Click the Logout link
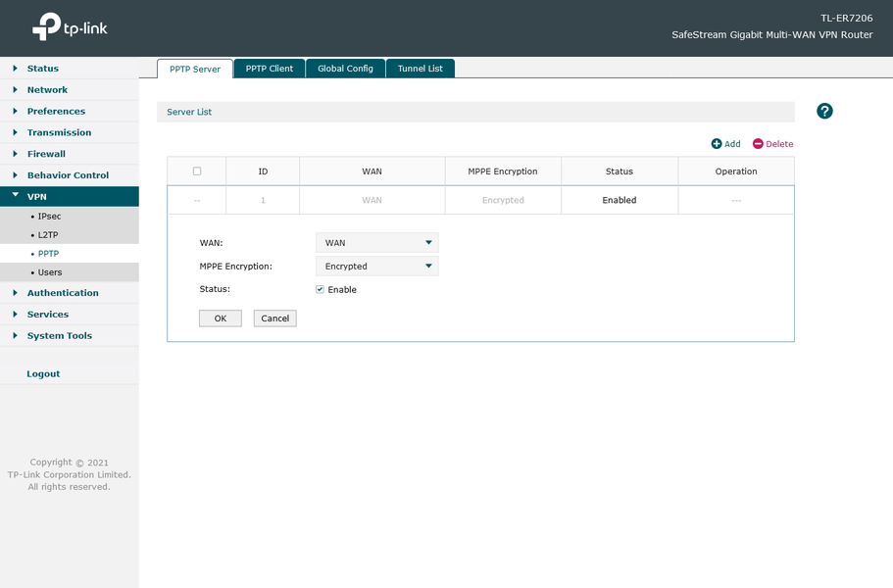 [x=43, y=374]
